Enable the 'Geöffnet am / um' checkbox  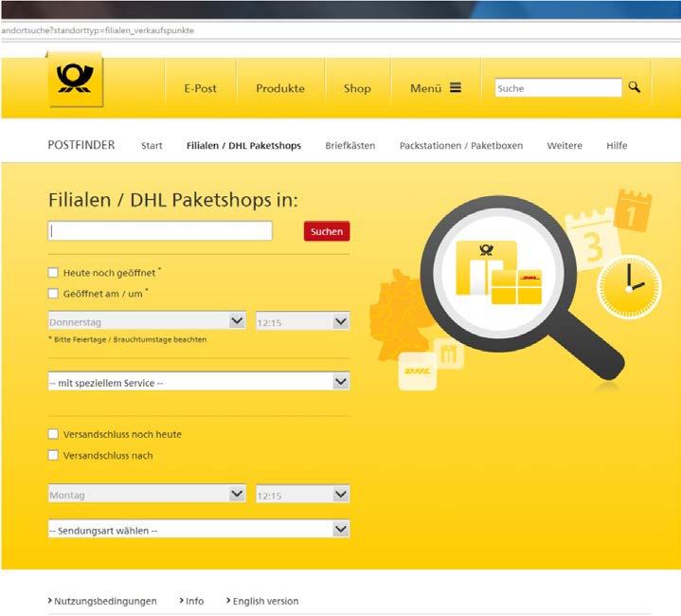point(53,293)
